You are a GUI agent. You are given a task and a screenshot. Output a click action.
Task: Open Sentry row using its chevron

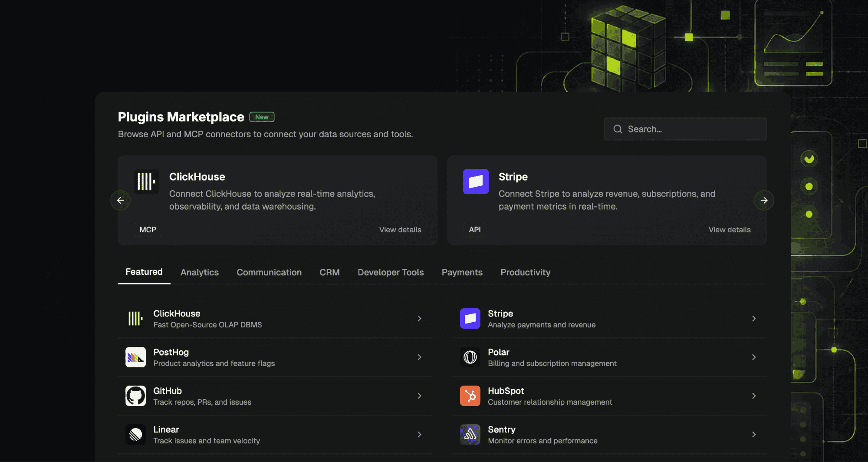click(x=754, y=434)
